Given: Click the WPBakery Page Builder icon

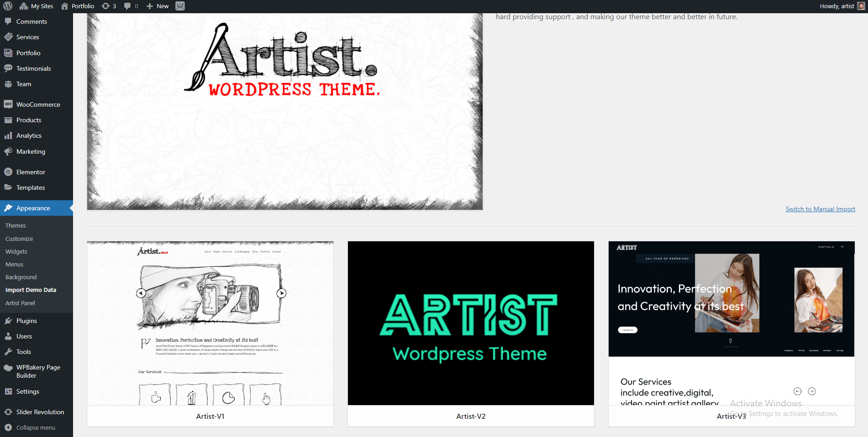Looking at the screenshot, I should pos(8,368).
